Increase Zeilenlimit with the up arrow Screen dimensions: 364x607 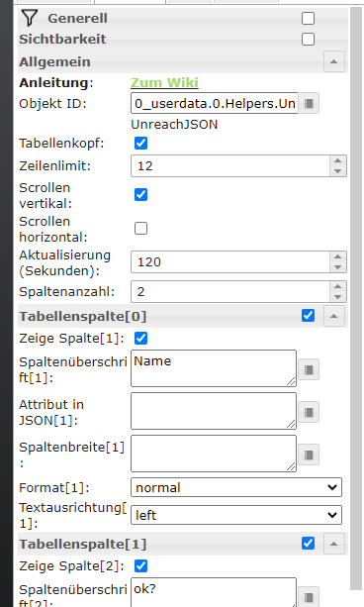[337, 161]
